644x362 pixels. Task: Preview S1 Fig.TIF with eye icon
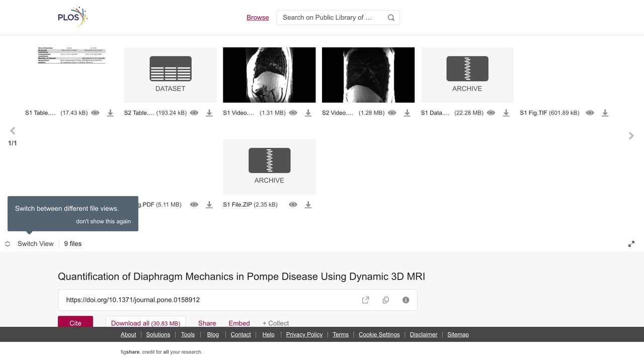coord(590,113)
